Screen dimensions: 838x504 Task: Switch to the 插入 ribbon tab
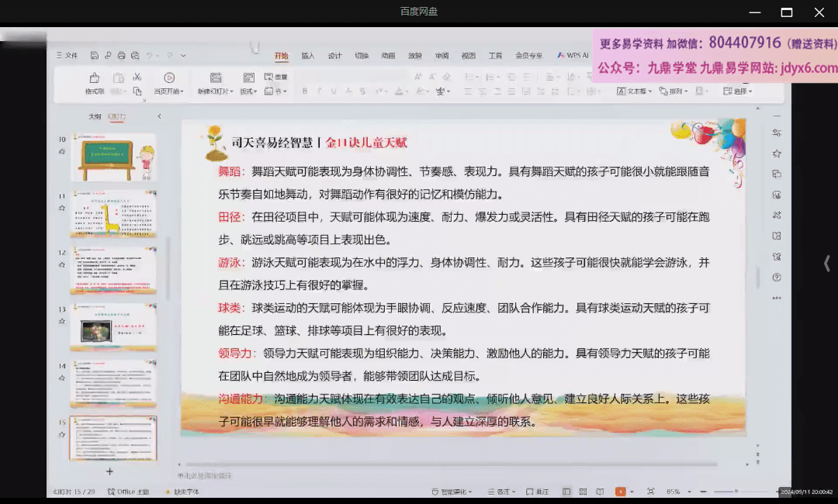click(308, 56)
